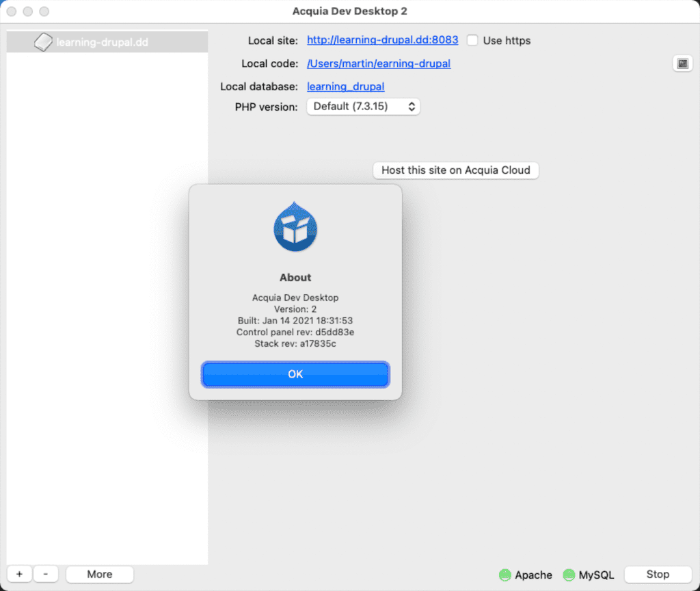Click the Acquia Dev Desktop 2 title bar

[x=349, y=11]
